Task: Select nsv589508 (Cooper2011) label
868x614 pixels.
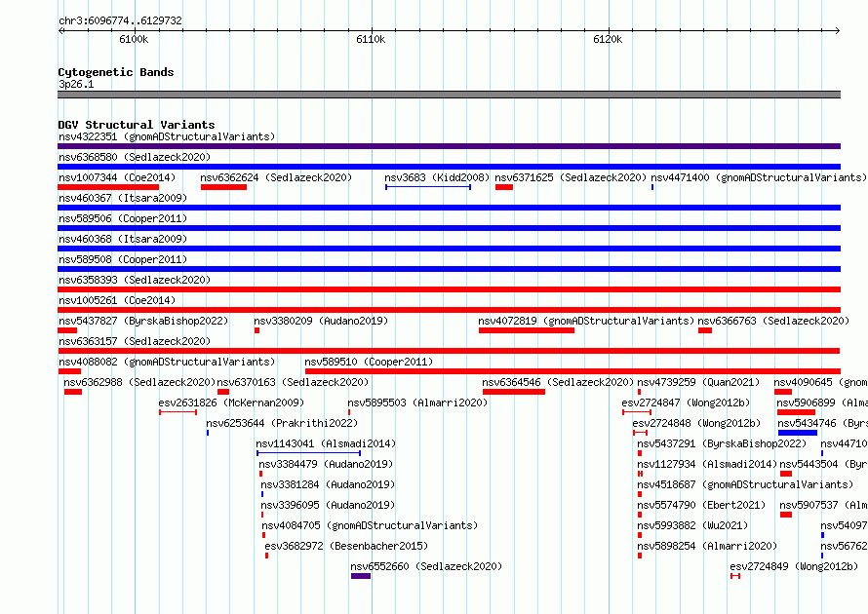Action: 123,259
